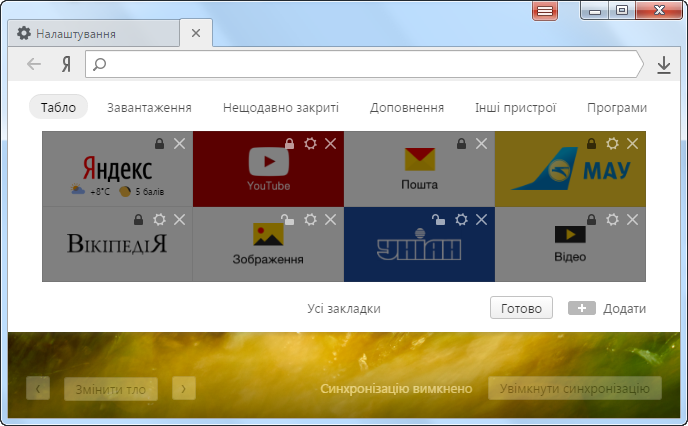Click the Yandex Я home button
688x426 pixels.
(66, 64)
